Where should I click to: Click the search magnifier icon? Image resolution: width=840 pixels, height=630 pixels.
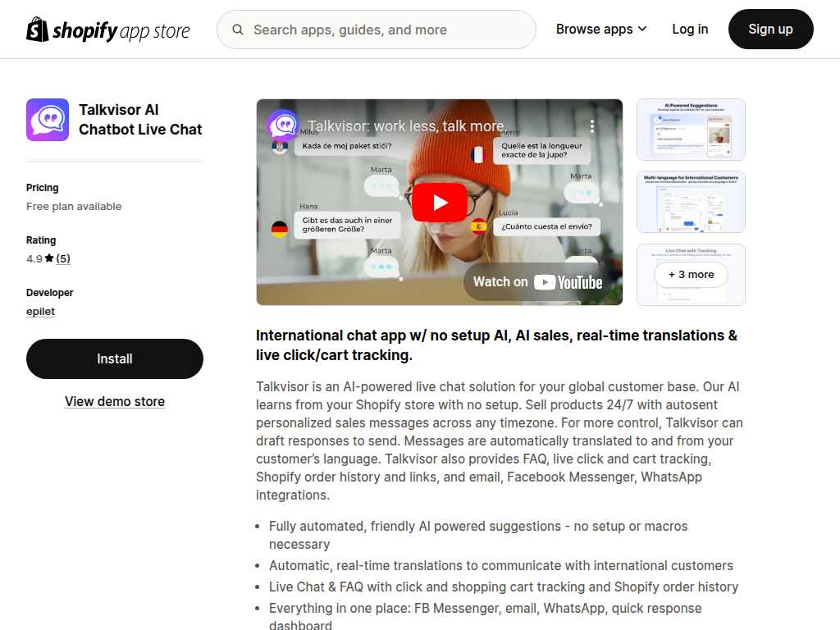click(237, 30)
